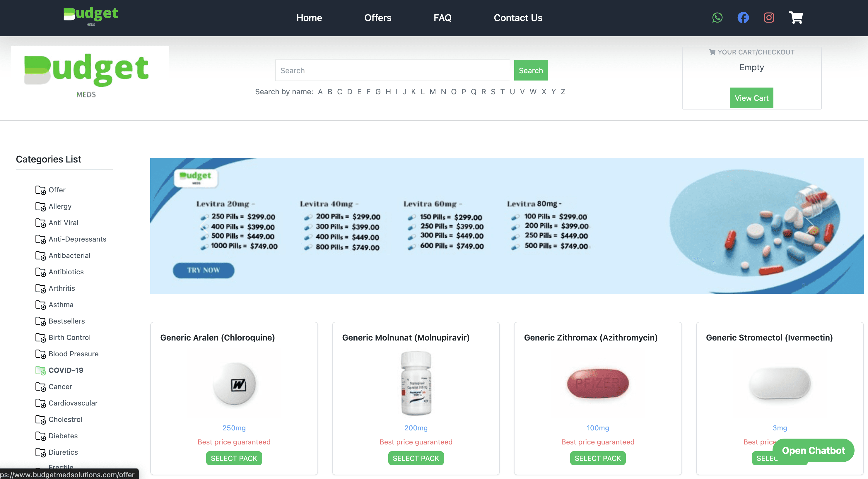Viewport: 868px width, 479px height.
Task: Click the shopping cart icon in navbar
Action: (x=796, y=18)
